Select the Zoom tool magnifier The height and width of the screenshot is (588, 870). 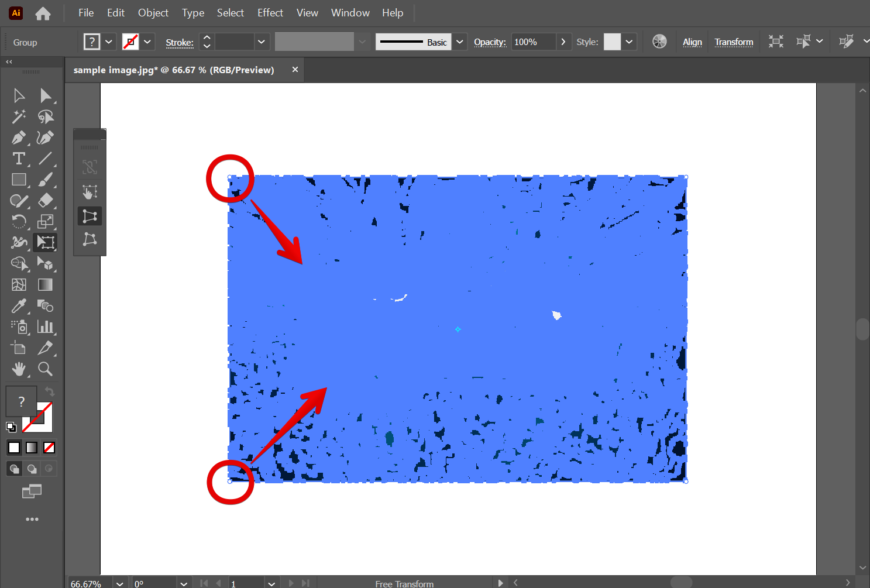pyautogui.click(x=45, y=369)
